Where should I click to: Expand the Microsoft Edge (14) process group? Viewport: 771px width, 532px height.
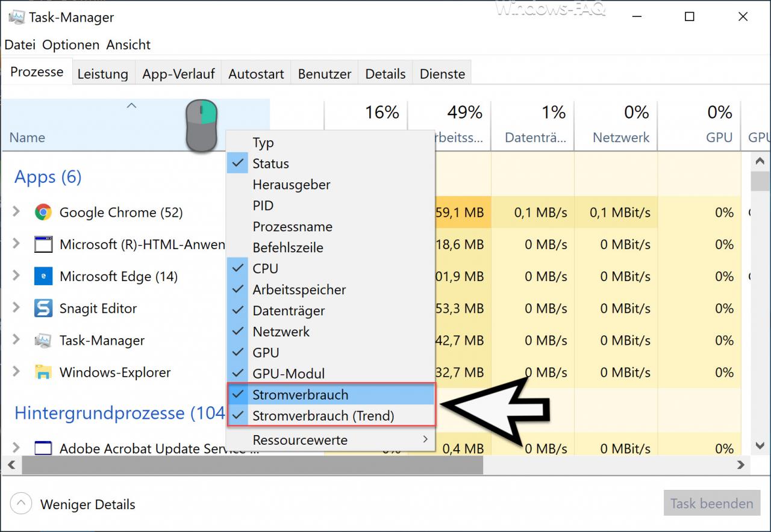point(16,276)
